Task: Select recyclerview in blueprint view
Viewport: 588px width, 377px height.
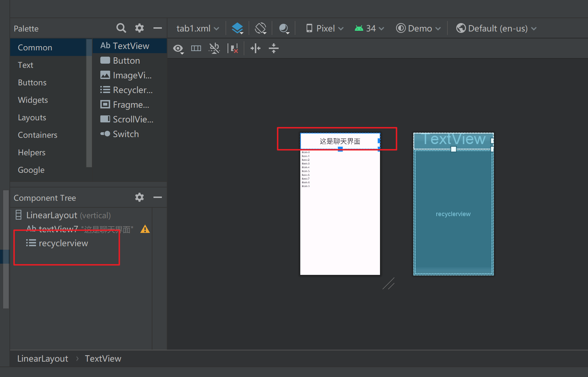Action: (453, 212)
